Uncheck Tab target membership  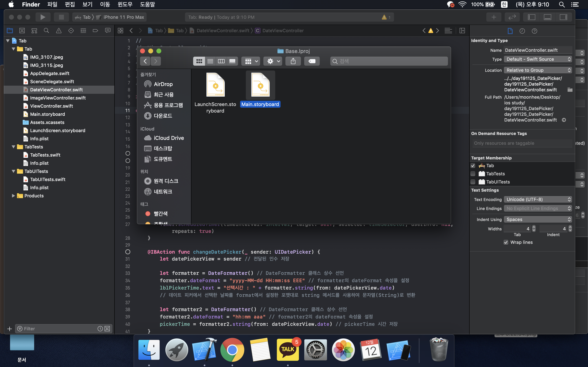tap(473, 166)
